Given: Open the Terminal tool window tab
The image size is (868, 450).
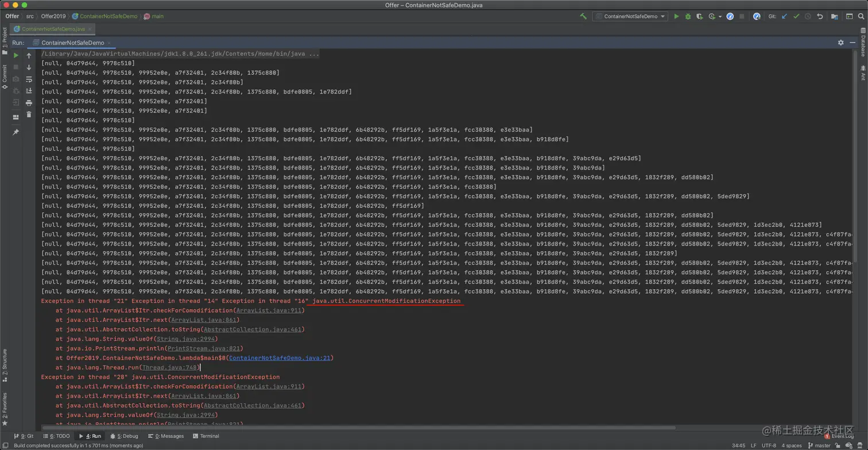Looking at the screenshot, I should point(206,436).
